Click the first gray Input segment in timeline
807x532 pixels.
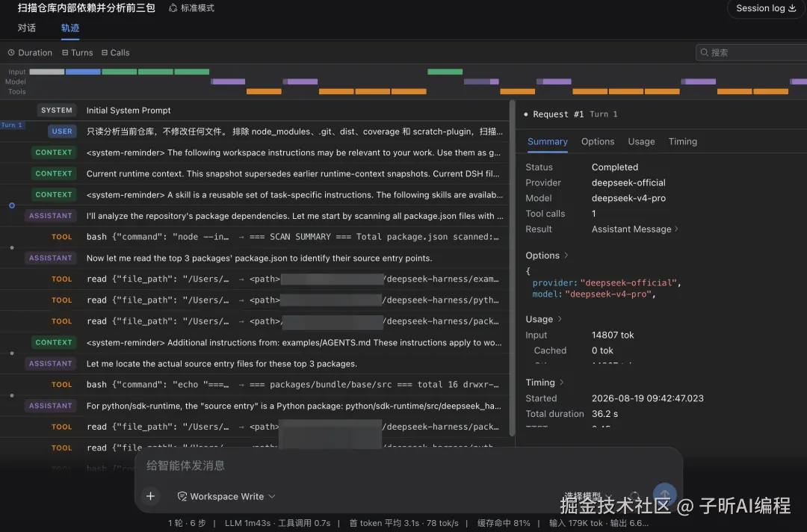pos(47,72)
